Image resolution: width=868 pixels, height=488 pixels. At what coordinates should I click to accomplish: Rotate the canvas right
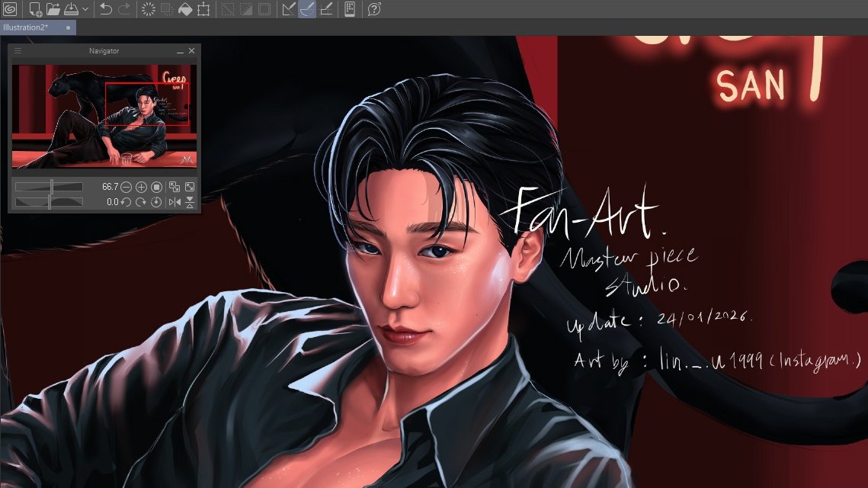[141, 202]
